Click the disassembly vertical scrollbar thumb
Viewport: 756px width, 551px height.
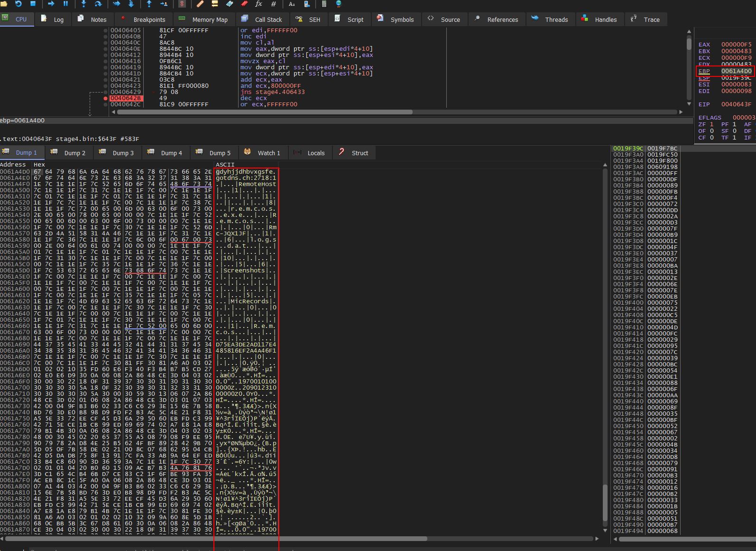(689, 43)
